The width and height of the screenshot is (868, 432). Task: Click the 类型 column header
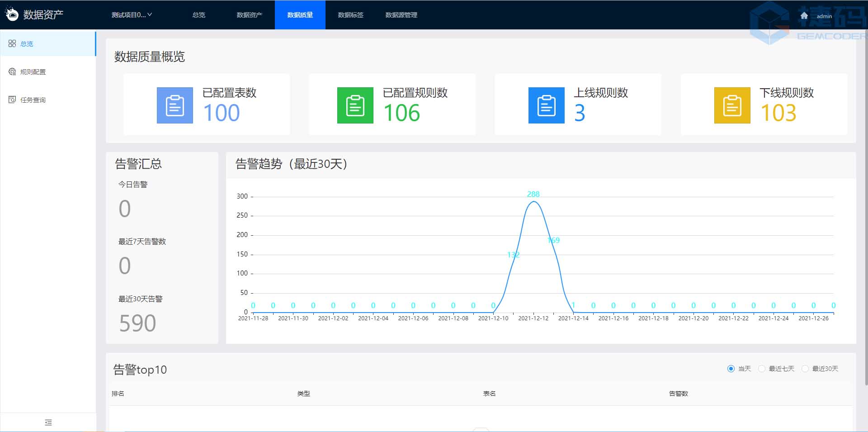(x=304, y=394)
